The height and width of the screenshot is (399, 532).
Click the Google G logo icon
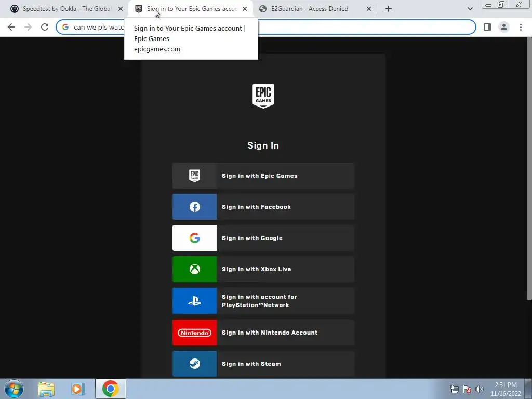tap(194, 238)
